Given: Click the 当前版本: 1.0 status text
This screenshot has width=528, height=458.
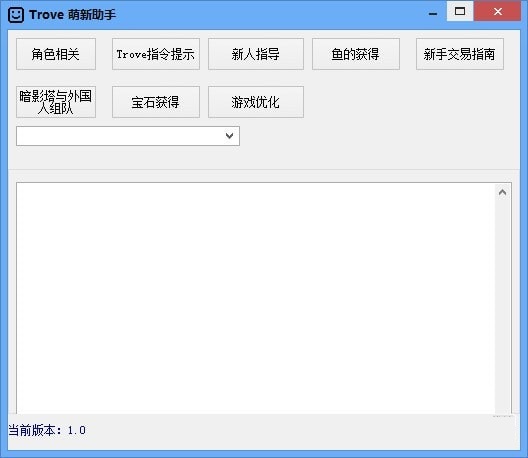Looking at the screenshot, I should (47, 430).
